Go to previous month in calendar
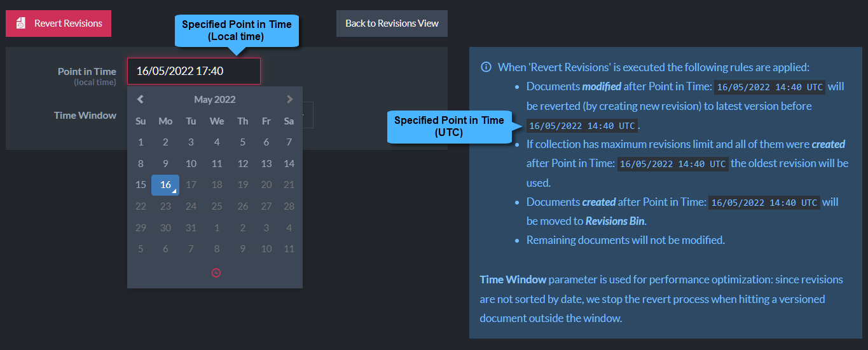 (141, 99)
